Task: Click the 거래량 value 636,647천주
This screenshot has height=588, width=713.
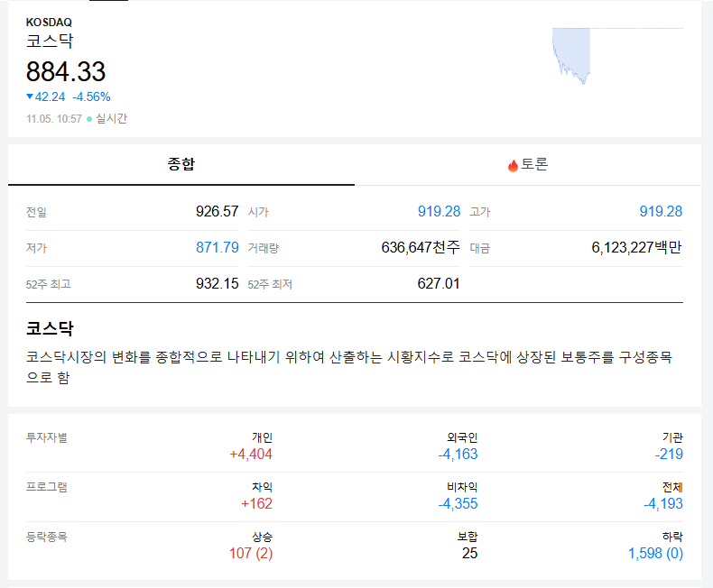Action: coord(421,247)
